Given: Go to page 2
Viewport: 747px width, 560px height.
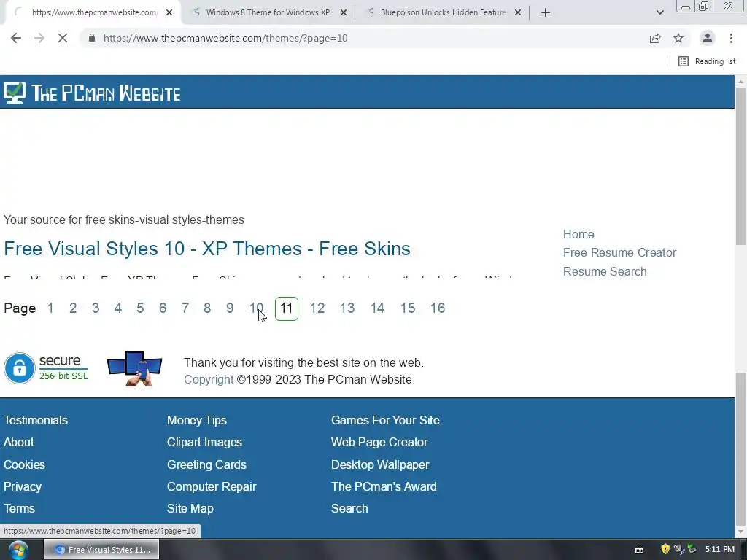Looking at the screenshot, I should tap(73, 308).
